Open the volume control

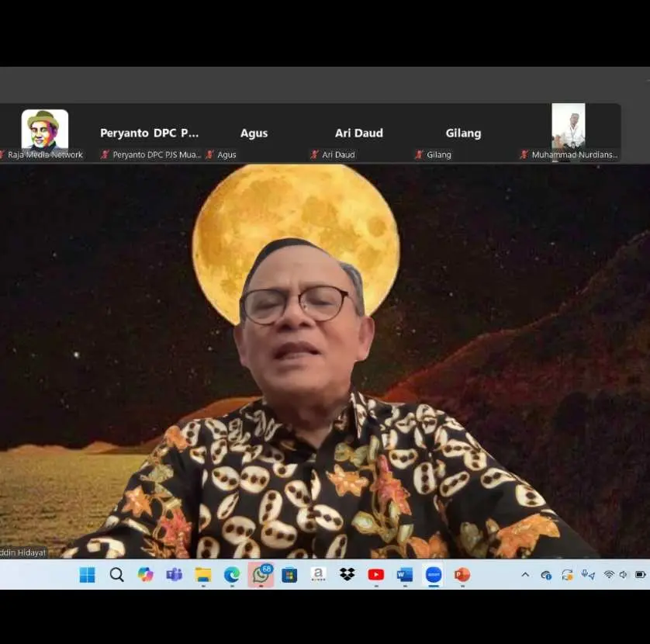point(623,575)
